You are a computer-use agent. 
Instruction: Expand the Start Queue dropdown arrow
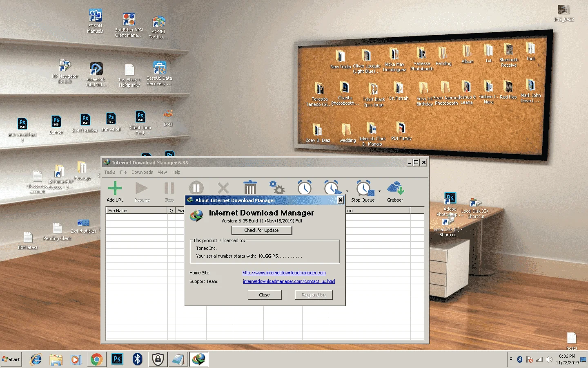[347, 191]
